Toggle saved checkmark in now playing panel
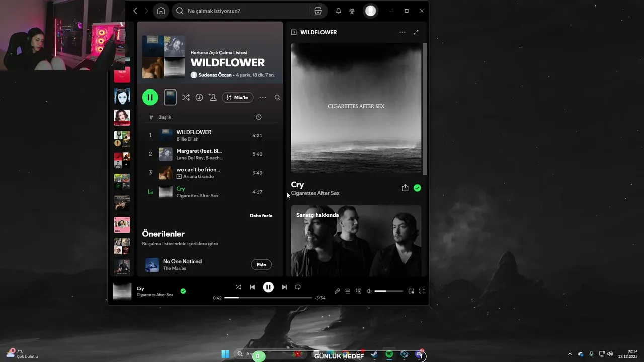 coord(417,188)
